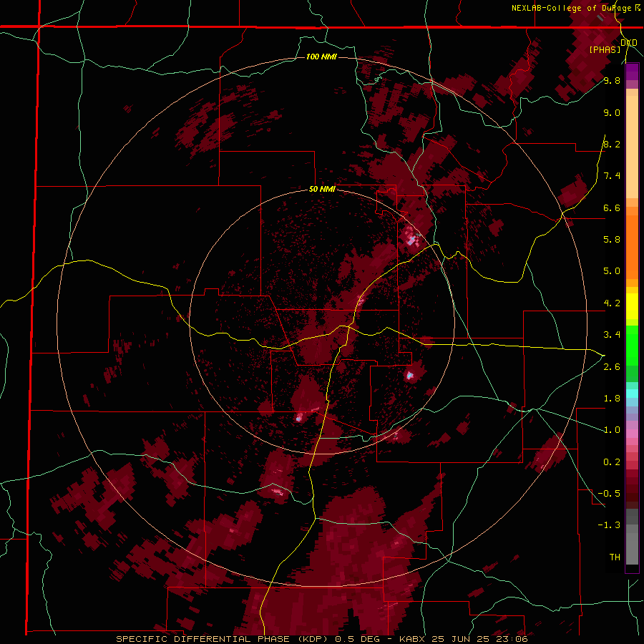Click the 9.8 value on the color scale
This screenshot has width=644, height=644.
612,80
